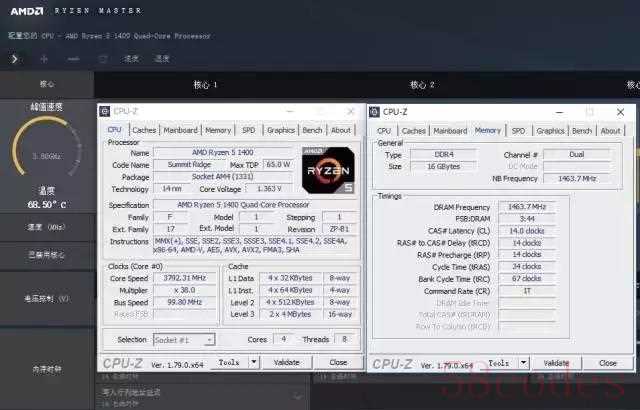Click the Multiplier value x 38.0
Screen dimensions: 640x410
(184, 290)
